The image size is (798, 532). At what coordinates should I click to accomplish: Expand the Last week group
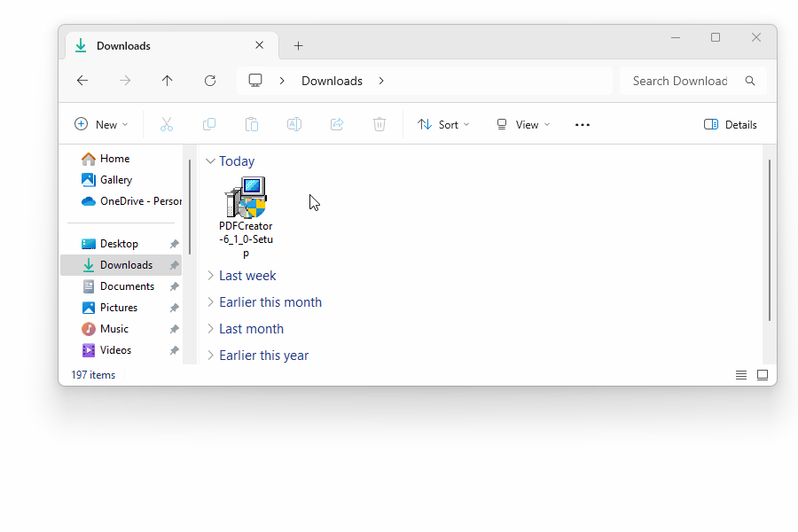coord(210,276)
